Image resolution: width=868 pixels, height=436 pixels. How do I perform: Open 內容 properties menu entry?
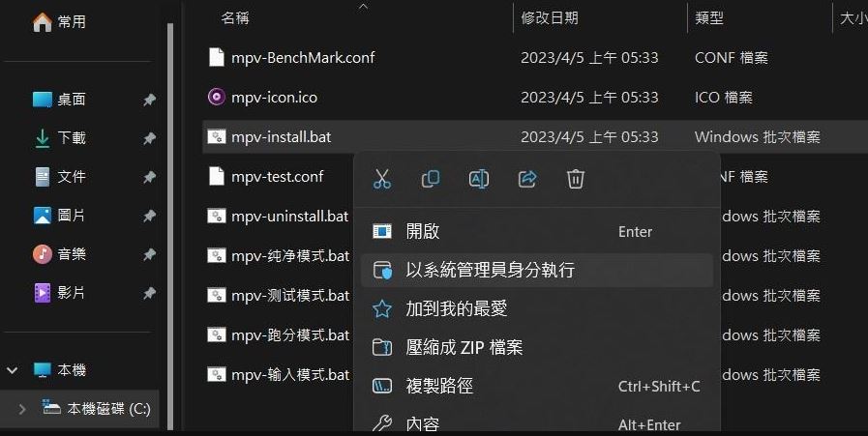coord(537,423)
